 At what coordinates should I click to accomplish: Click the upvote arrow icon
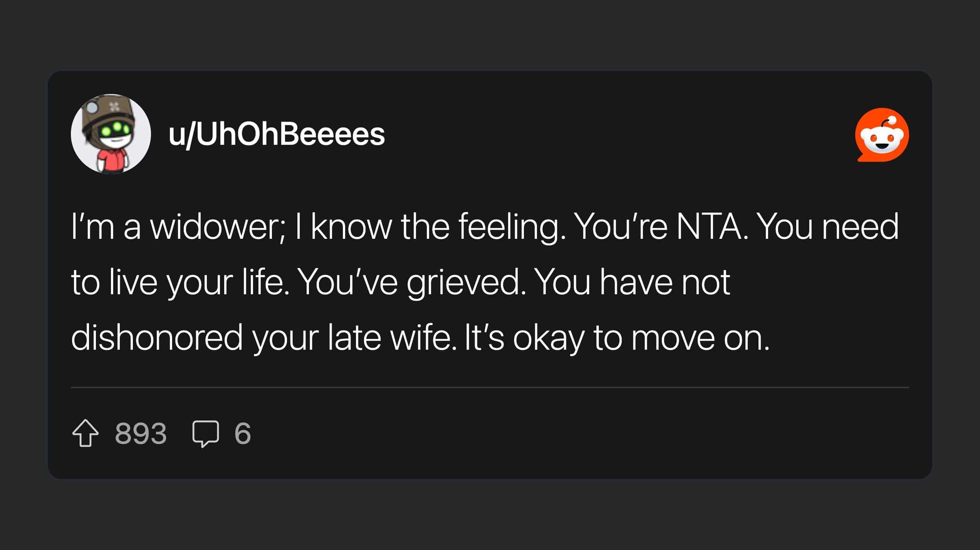85,433
